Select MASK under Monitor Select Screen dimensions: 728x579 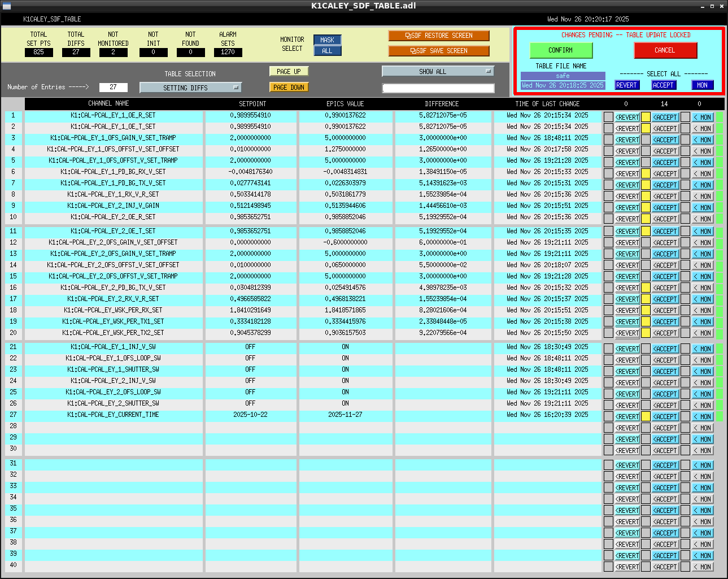(327, 40)
